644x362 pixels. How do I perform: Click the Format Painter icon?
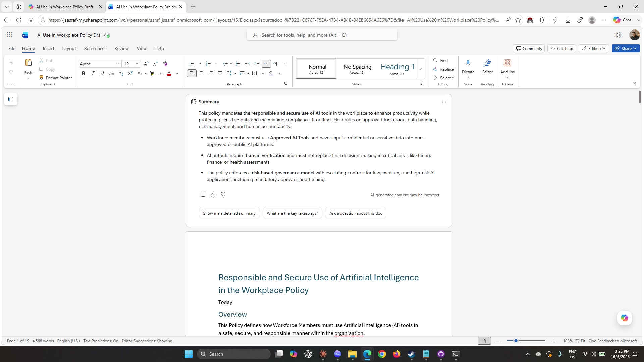coord(41,78)
